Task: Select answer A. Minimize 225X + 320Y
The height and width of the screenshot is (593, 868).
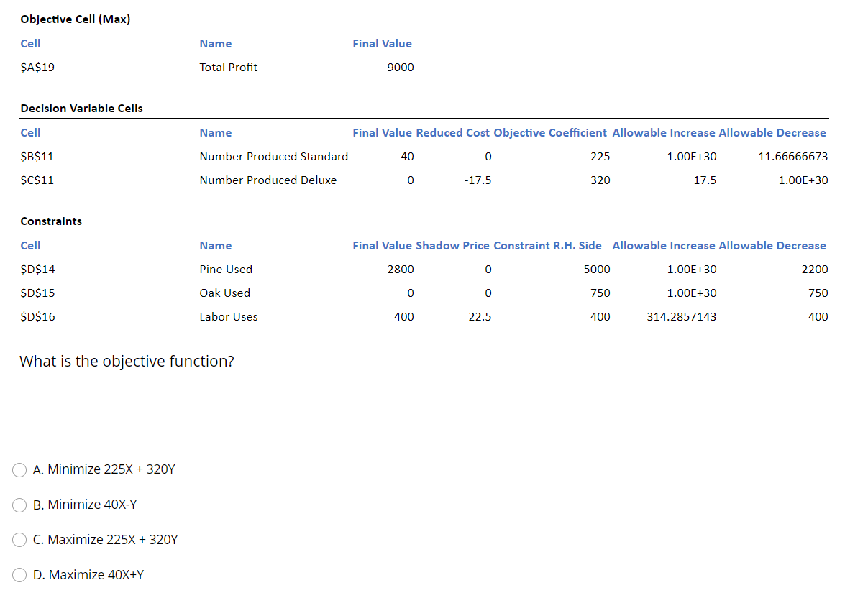Action: [19, 470]
